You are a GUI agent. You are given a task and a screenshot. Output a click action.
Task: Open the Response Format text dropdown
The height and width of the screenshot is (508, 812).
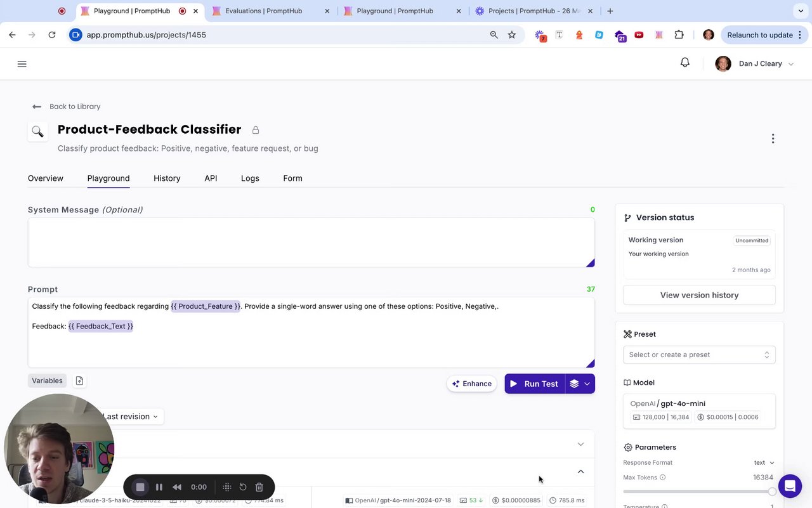[x=764, y=463]
